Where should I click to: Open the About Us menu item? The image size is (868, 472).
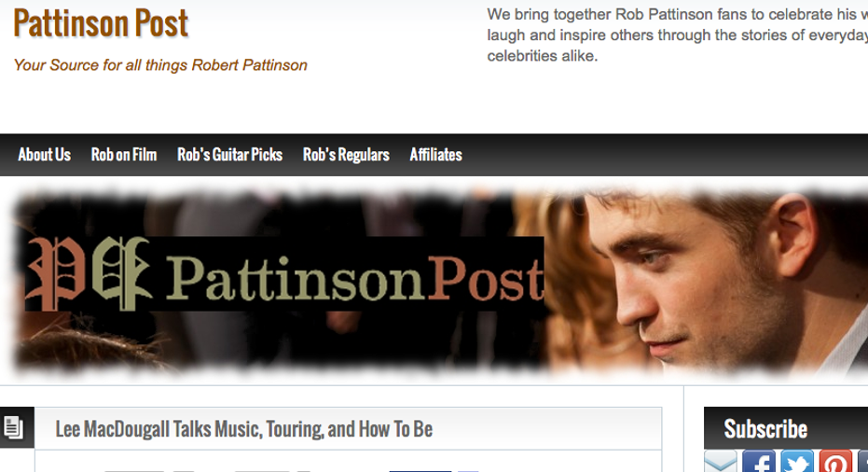[x=45, y=155]
